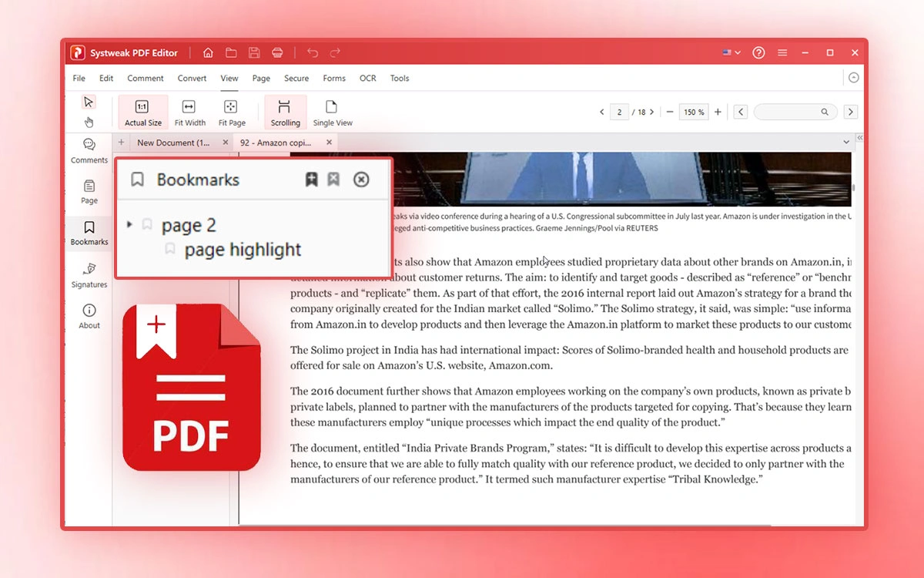Open a file with folder icon
Image resolution: width=924 pixels, height=578 pixels.
pos(231,52)
